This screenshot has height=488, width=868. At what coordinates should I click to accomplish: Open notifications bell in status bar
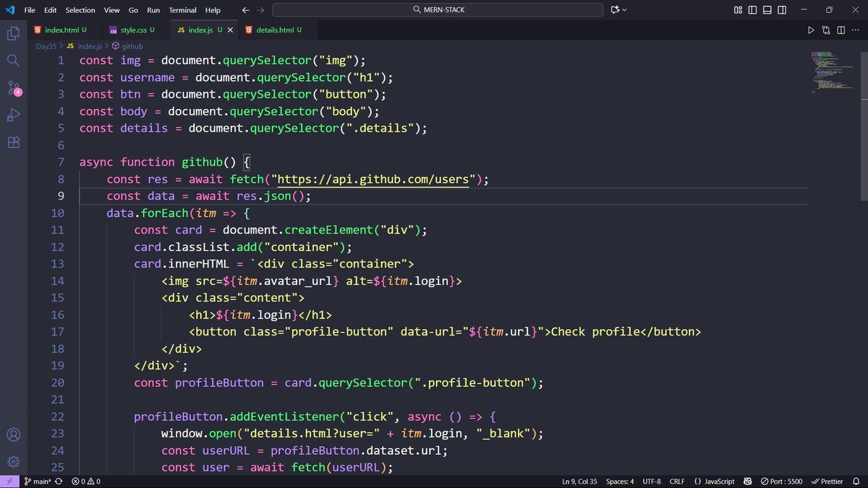856,481
